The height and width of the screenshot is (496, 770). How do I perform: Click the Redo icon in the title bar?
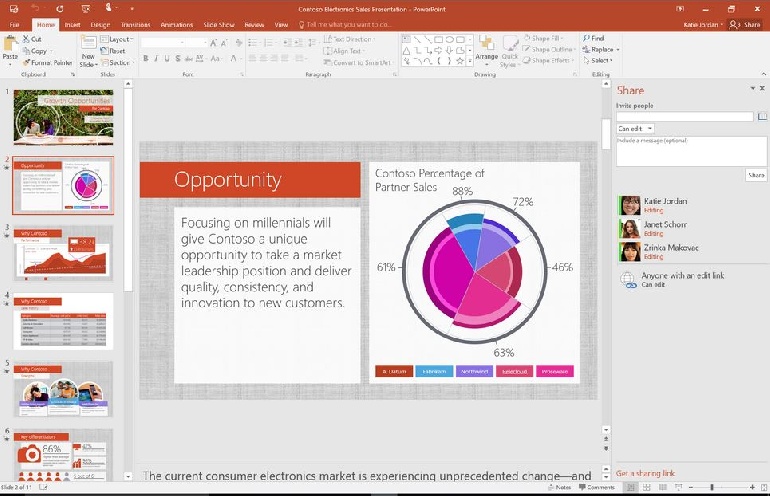(60, 9)
